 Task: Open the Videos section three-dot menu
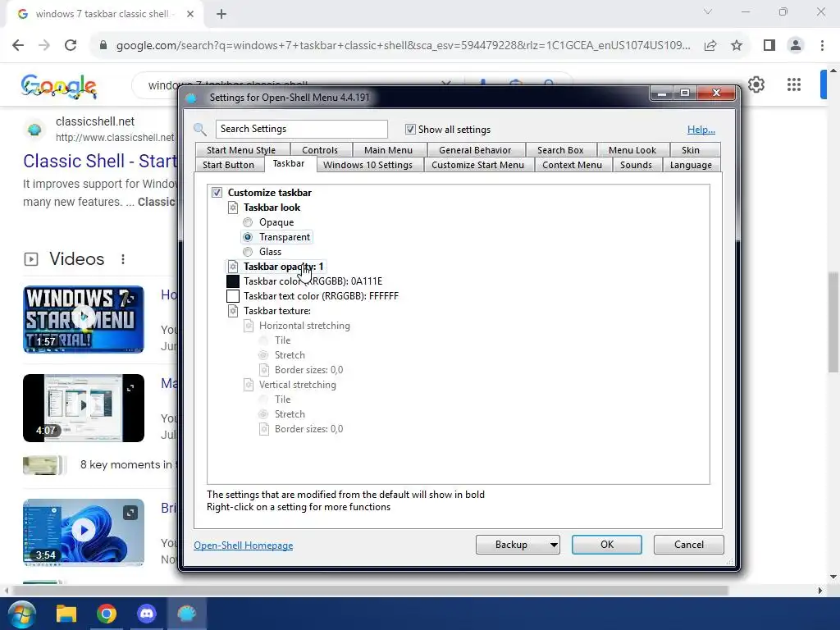click(123, 259)
